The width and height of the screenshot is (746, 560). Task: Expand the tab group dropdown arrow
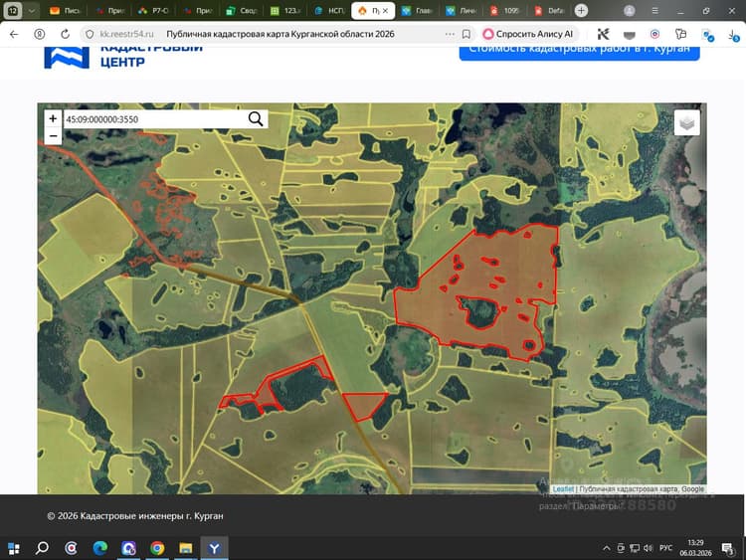coord(31,11)
